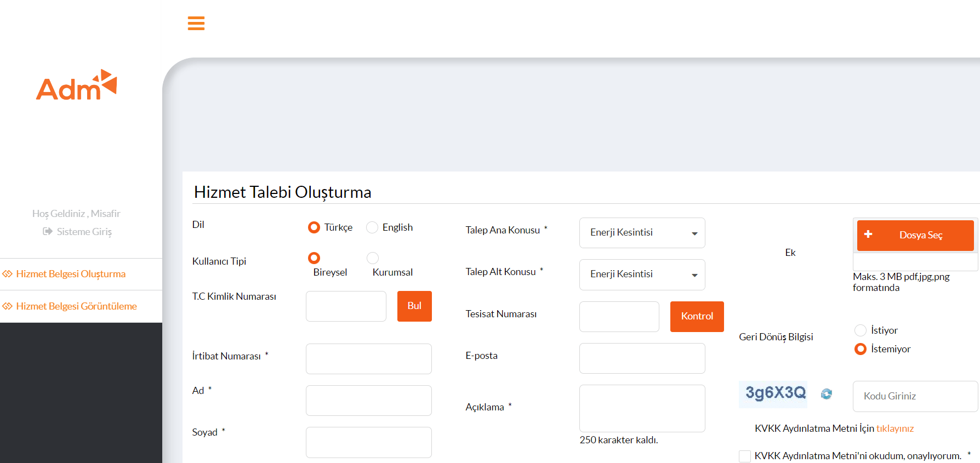
Task: Check the KVKK Aydınlatma Metni approval box
Action: 744,456
